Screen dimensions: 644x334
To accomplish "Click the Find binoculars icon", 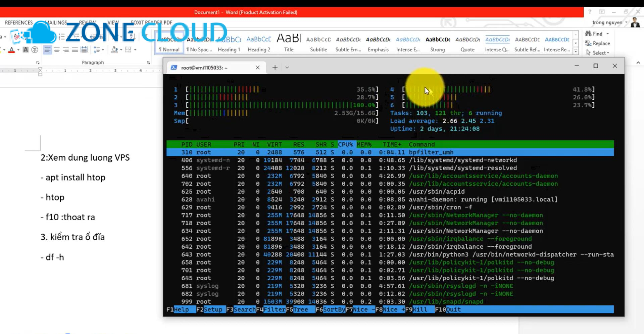I will click(x=588, y=34).
